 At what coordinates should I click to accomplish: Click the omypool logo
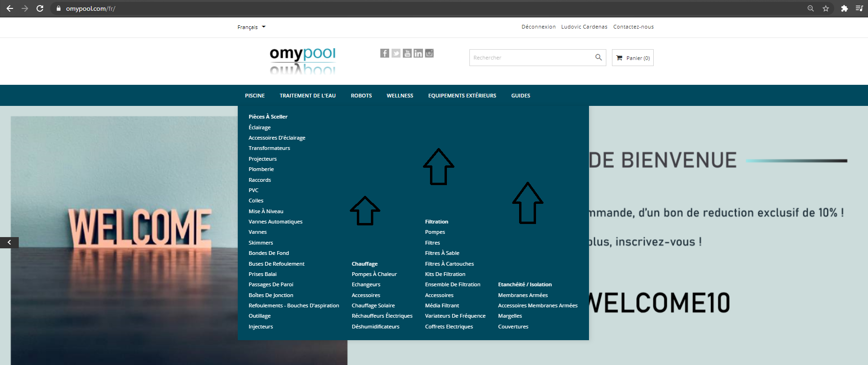point(303,61)
